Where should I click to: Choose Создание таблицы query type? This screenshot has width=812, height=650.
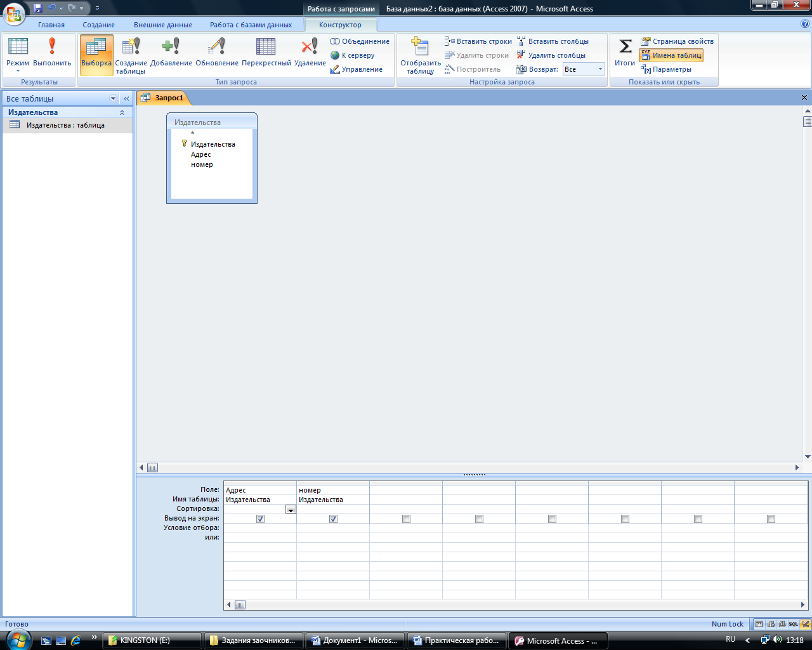(131, 55)
